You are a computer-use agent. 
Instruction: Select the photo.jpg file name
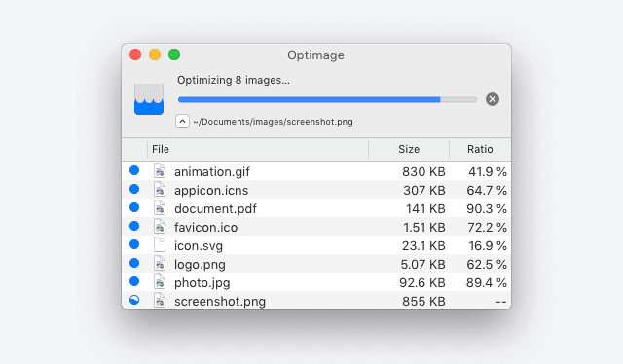202,283
